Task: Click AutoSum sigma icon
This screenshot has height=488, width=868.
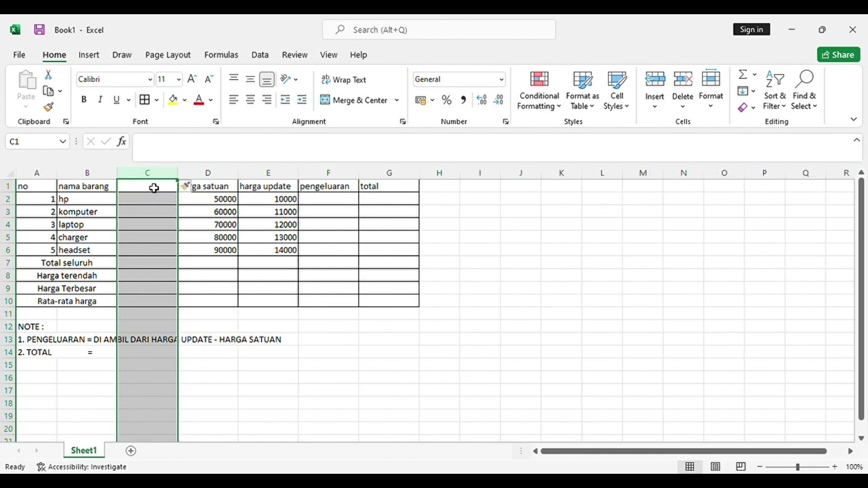Action: click(x=743, y=75)
